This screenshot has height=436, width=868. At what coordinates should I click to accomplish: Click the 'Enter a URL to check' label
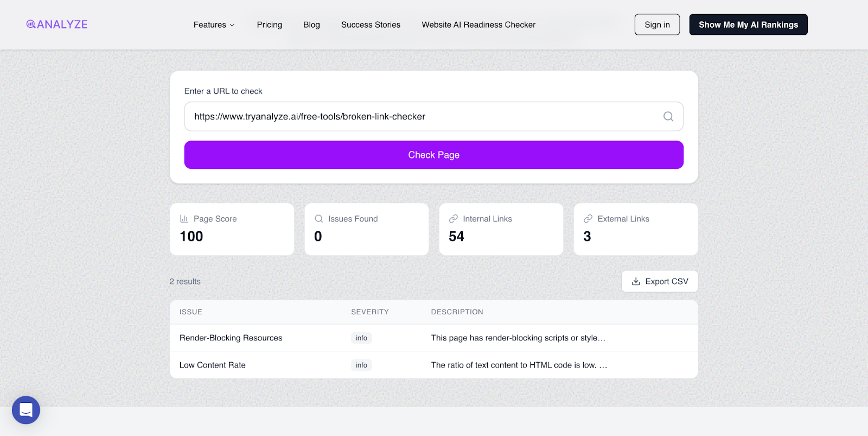[x=223, y=91]
